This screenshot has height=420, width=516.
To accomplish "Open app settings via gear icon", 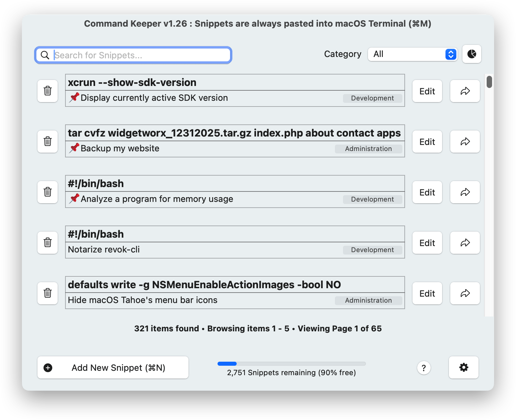I will (463, 367).
